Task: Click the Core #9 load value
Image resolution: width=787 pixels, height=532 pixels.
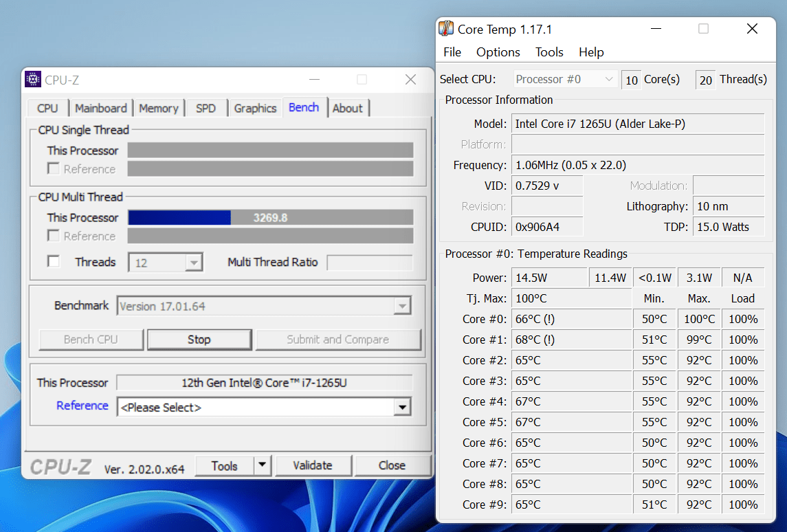Action: 743,505
